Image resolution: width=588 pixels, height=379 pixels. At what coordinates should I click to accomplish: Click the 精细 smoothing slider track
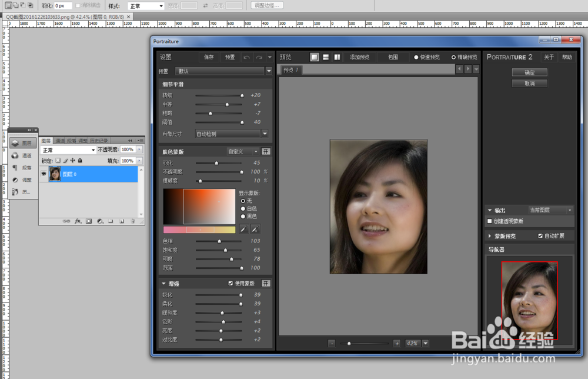(x=218, y=95)
